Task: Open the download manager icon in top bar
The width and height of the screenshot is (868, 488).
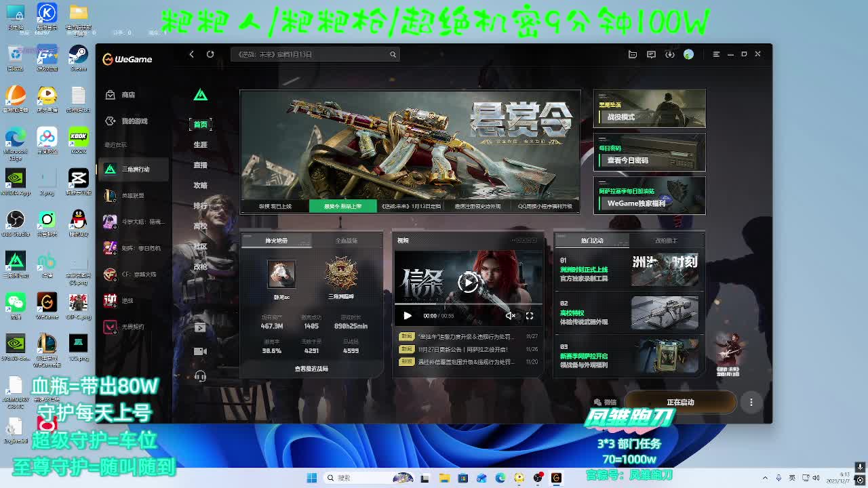Action: coord(669,54)
